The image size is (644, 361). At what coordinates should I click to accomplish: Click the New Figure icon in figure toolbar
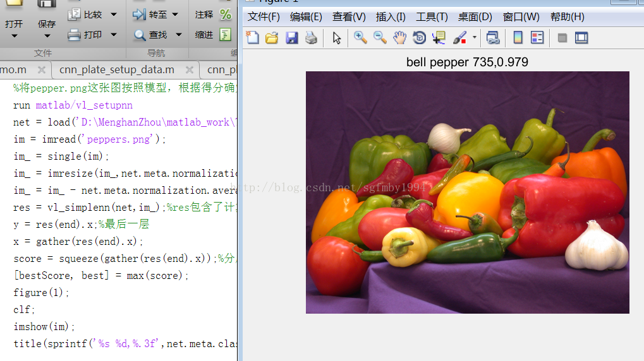[253, 38]
